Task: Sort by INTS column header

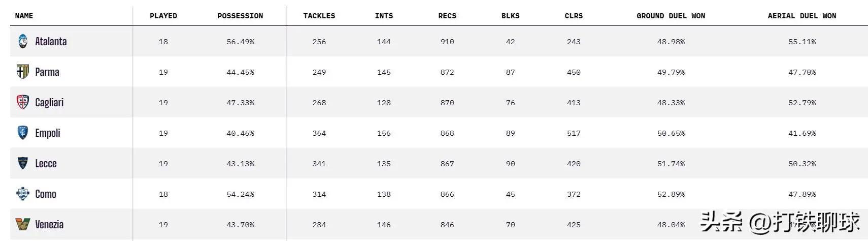Action: tap(384, 16)
